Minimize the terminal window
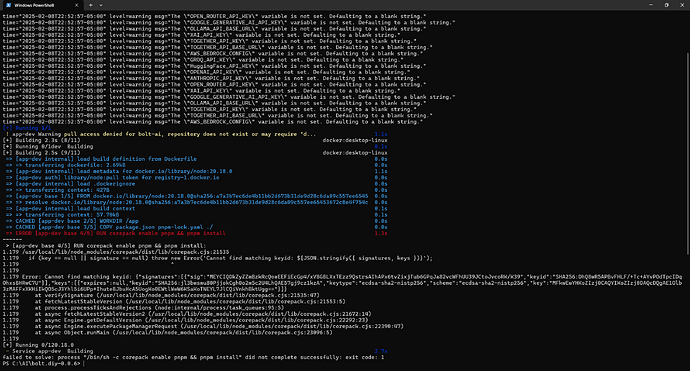Viewport: 690px width, 371px height. pos(651,5)
